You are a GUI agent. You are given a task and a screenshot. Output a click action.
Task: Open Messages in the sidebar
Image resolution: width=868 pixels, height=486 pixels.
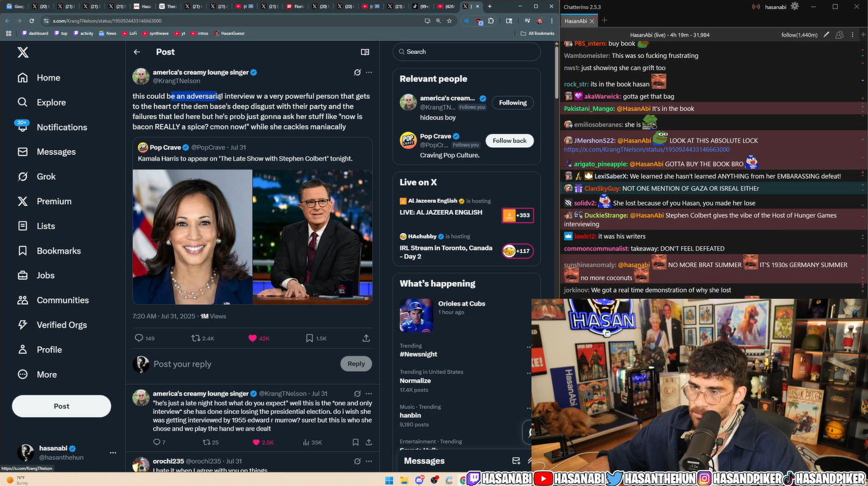click(47, 152)
